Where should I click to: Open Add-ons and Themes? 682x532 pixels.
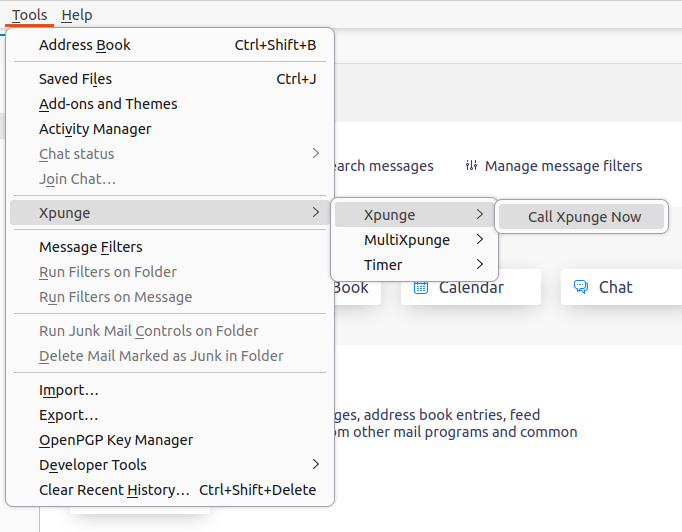pos(170,104)
